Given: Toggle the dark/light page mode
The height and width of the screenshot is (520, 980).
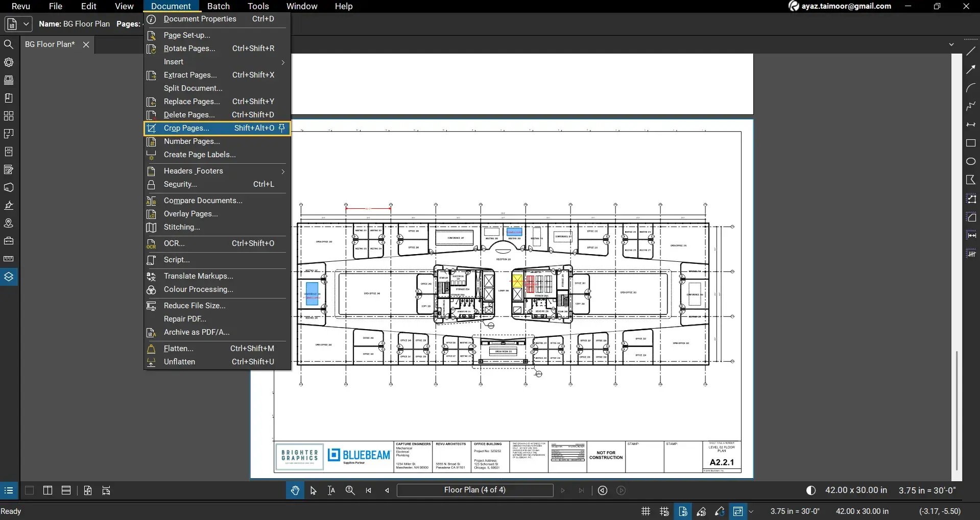Looking at the screenshot, I should 811,490.
